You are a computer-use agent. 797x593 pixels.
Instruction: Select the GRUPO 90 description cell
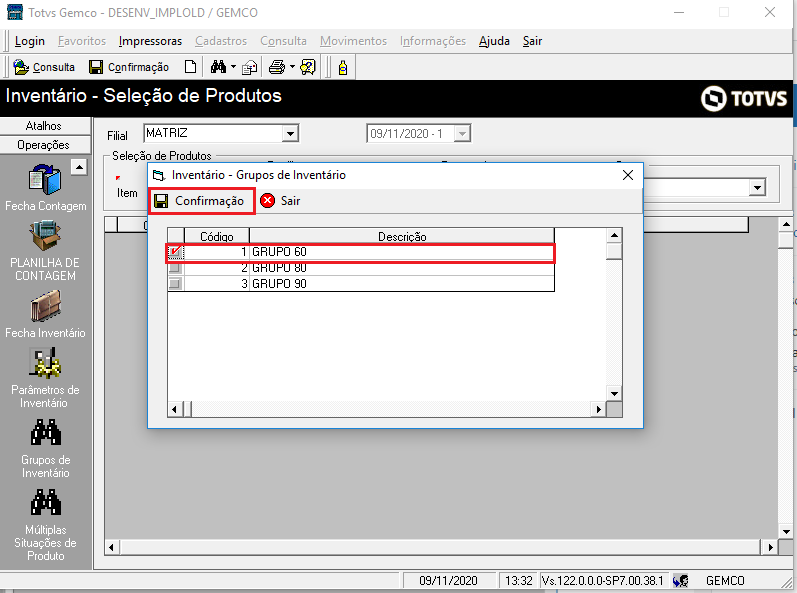pyautogui.click(x=402, y=284)
